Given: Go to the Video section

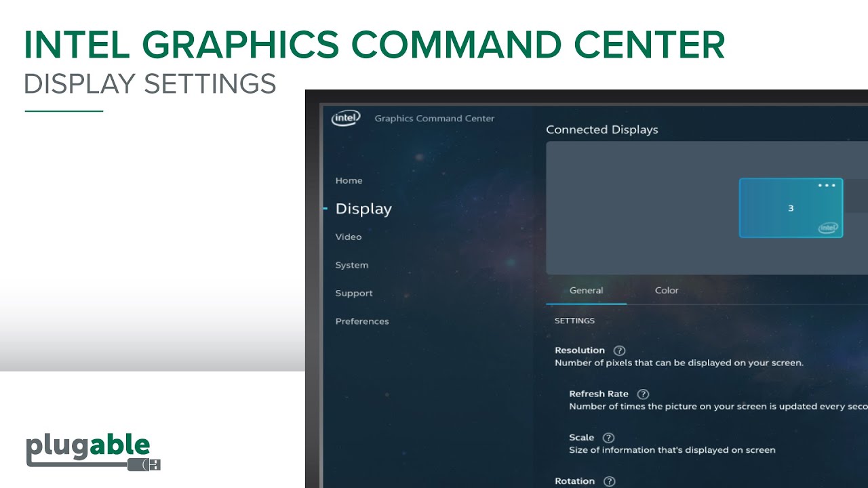Looking at the screenshot, I should click(348, 237).
